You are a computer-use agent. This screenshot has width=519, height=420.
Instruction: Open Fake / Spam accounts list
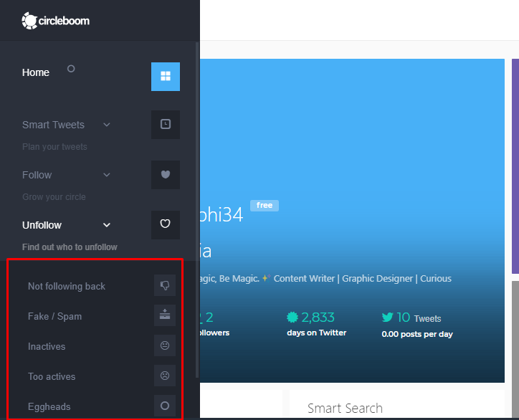55,316
